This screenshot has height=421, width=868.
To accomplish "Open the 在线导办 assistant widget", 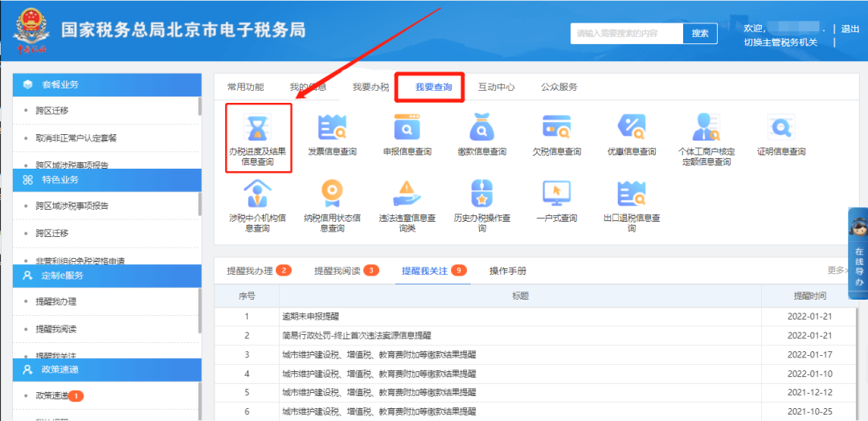I will pyautogui.click(x=858, y=253).
